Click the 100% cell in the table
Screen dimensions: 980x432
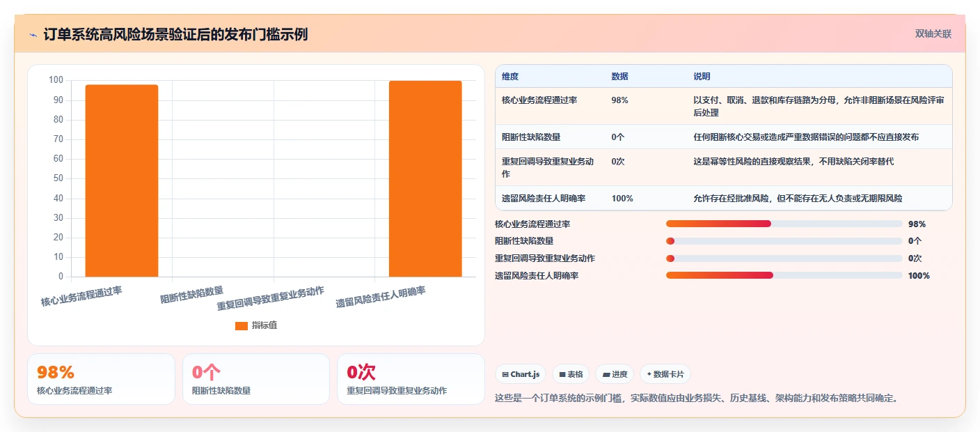pos(622,199)
